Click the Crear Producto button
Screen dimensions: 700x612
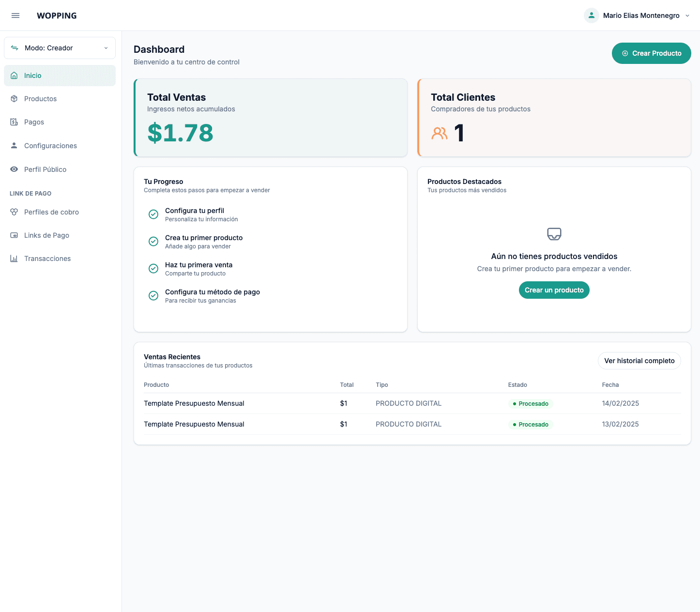(651, 53)
